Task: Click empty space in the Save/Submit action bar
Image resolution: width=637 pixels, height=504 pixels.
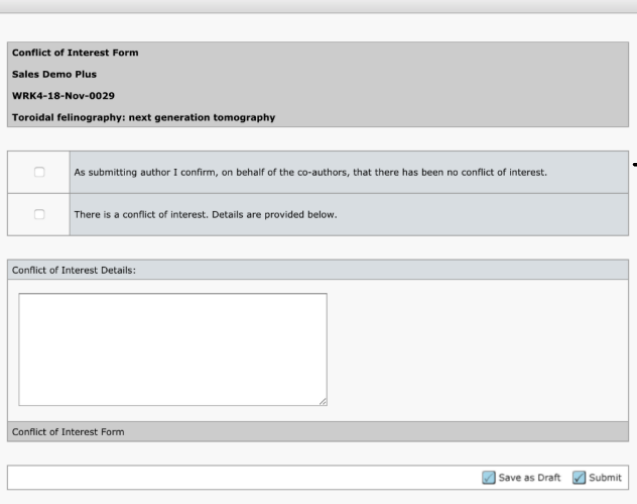Action: tap(244, 478)
